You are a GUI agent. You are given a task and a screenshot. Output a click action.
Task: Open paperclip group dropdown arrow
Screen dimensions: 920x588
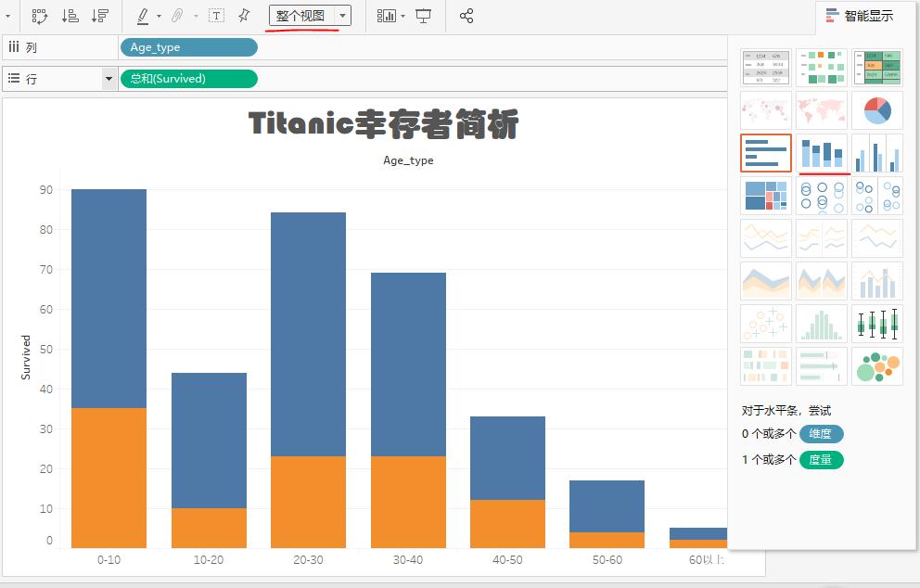coord(196,17)
